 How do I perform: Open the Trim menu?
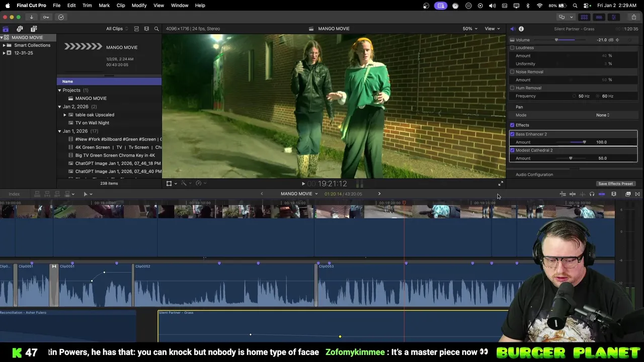click(x=87, y=6)
